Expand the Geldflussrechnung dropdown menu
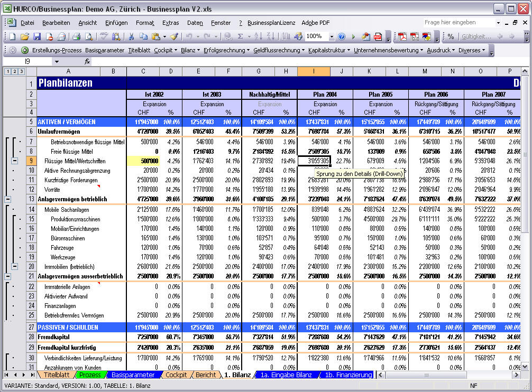The width and height of the screenshot is (532, 392). point(279,51)
